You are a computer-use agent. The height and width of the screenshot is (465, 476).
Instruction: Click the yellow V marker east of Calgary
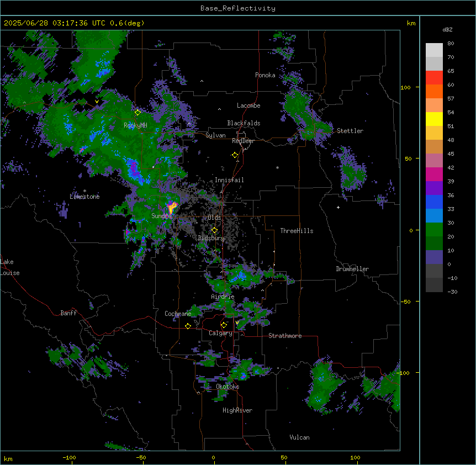237,323
